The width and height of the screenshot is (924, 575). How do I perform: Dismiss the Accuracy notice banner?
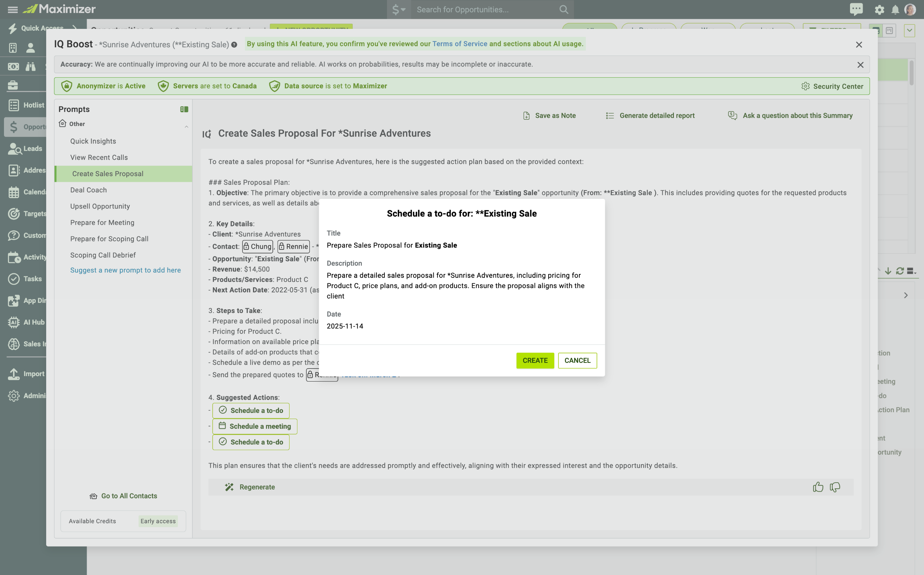[860, 65]
